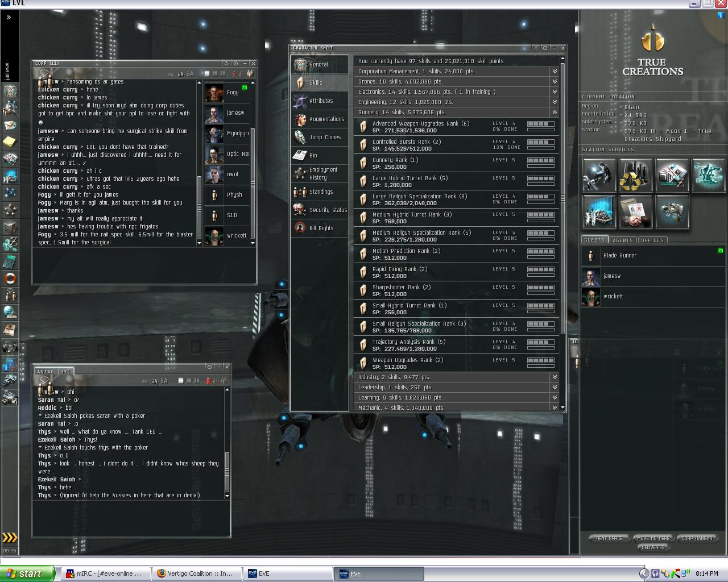This screenshot has width=728, height=582.
Task: Open Jump Clones in the character sheet
Action: [x=320, y=137]
